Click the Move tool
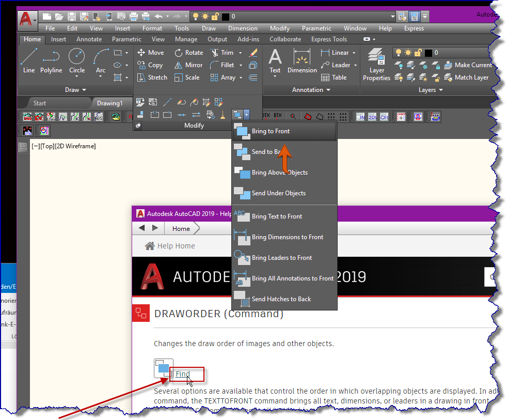This screenshot has height=420, width=507. coord(151,52)
